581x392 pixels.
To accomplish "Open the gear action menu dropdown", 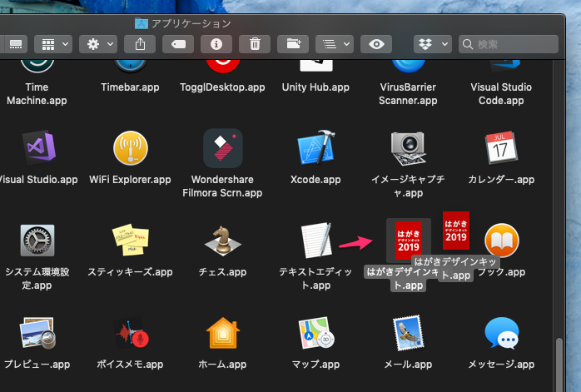I will point(98,44).
